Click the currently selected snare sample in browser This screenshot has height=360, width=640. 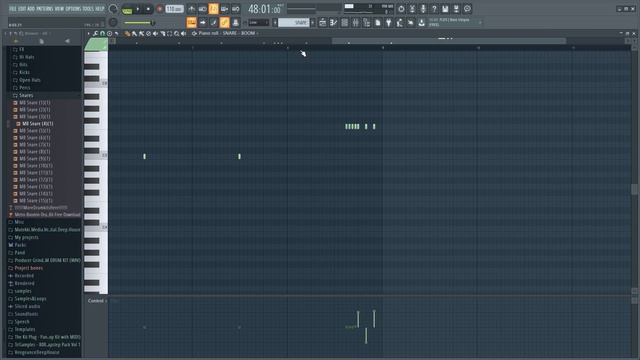pos(38,124)
